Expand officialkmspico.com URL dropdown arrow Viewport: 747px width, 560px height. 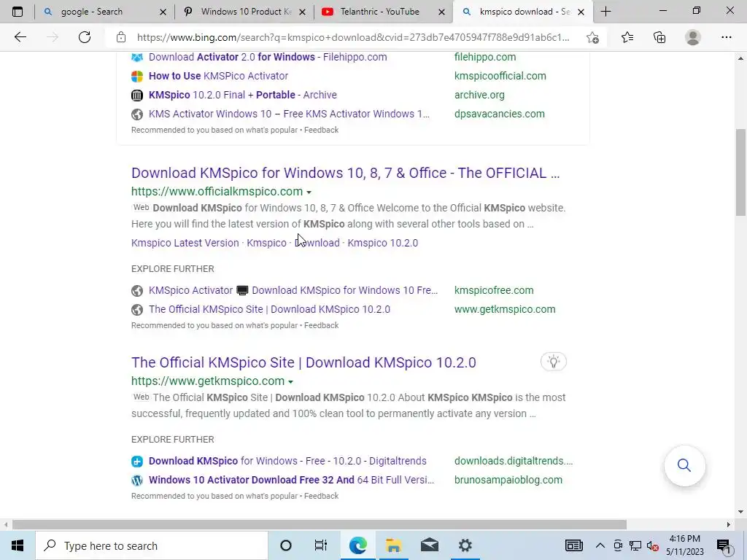(x=309, y=192)
